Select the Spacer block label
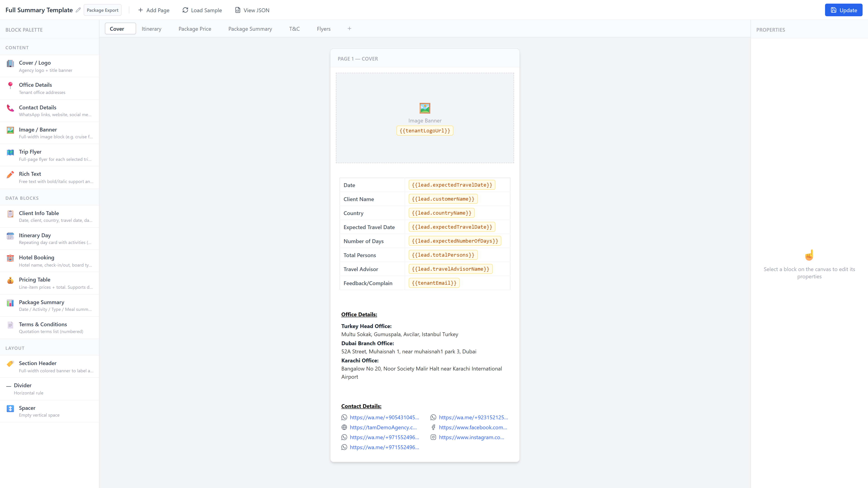This screenshot has width=868, height=488. [27, 408]
